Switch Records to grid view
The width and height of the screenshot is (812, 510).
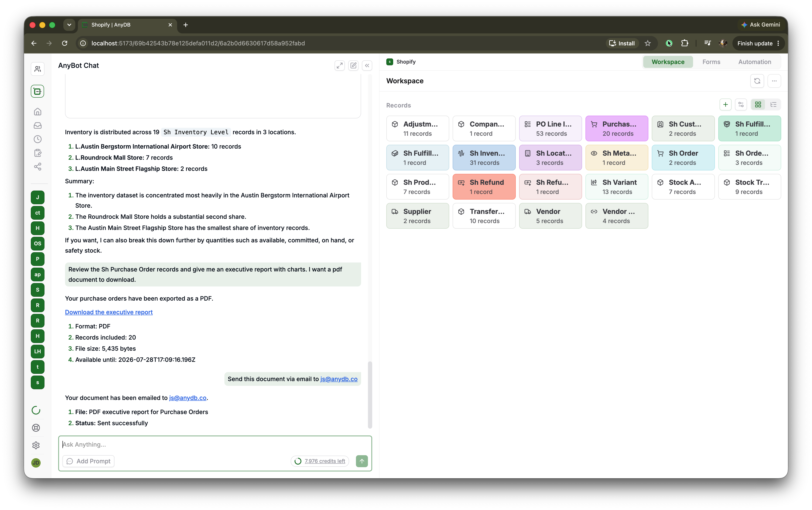click(x=758, y=104)
